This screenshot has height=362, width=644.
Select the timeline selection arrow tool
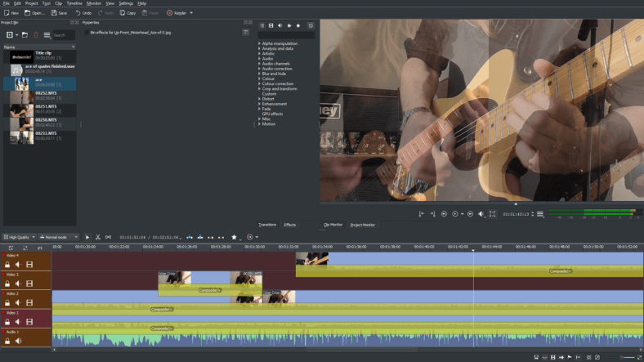point(87,237)
